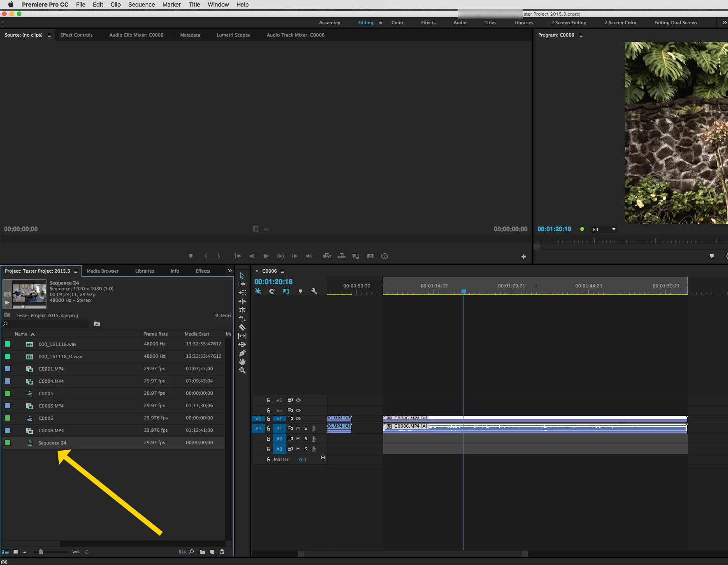The height and width of the screenshot is (565, 728).
Task: Switch Project panel to List View
Action: pos(5,552)
